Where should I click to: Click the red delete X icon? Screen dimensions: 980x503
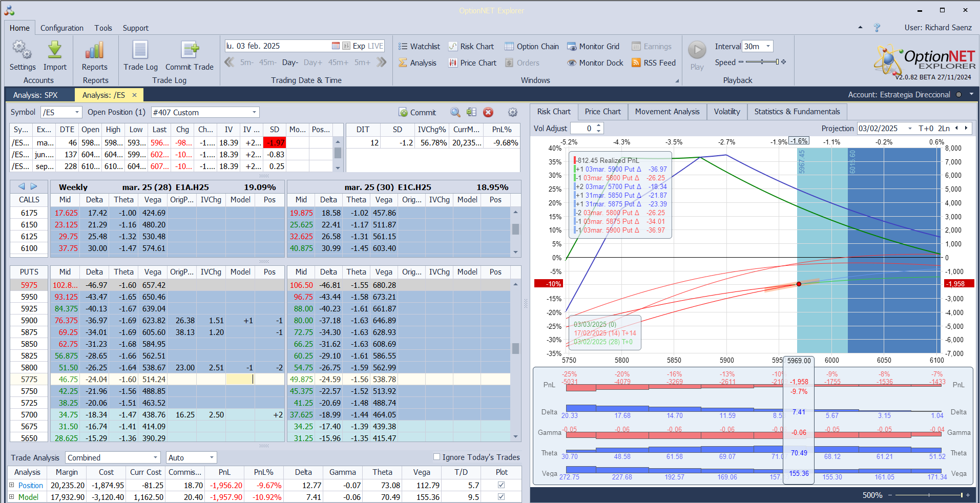(488, 112)
